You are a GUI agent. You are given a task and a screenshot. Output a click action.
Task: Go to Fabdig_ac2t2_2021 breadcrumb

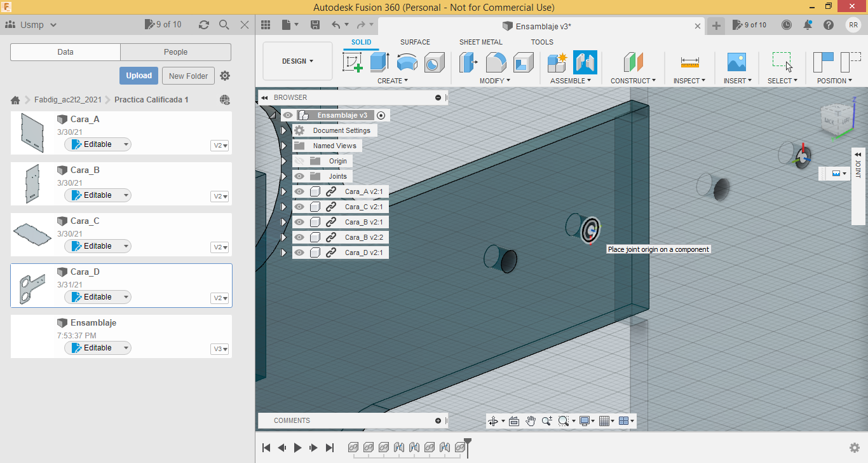(x=68, y=100)
